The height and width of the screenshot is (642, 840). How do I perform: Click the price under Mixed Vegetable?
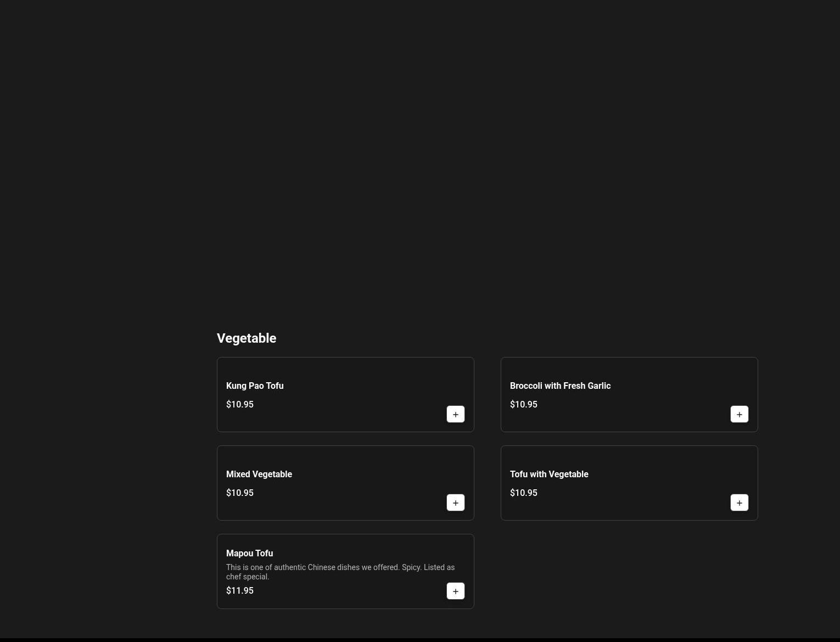pyautogui.click(x=240, y=493)
